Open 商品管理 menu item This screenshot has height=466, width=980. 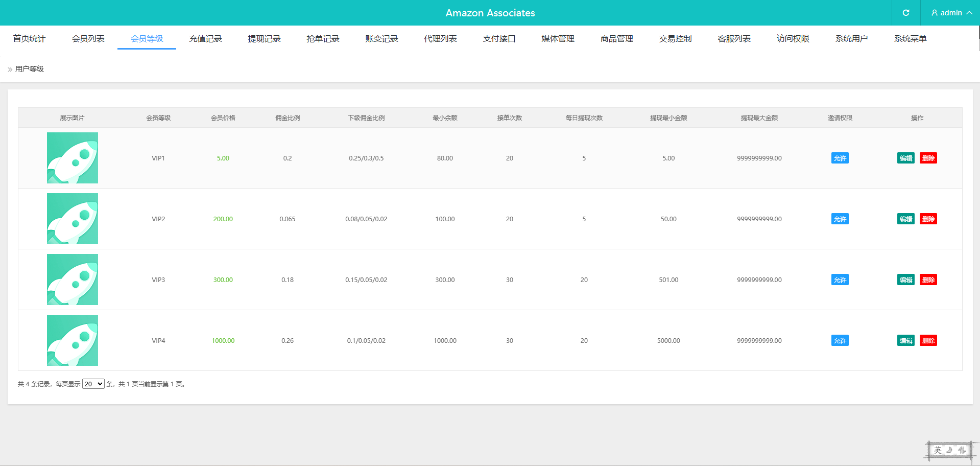pos(616,39)
